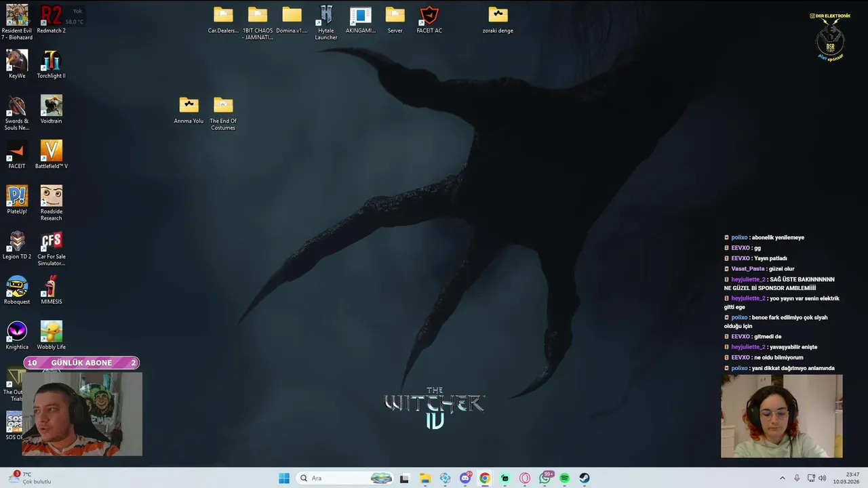Open the PlateUp! game icon

click(17, 200)
